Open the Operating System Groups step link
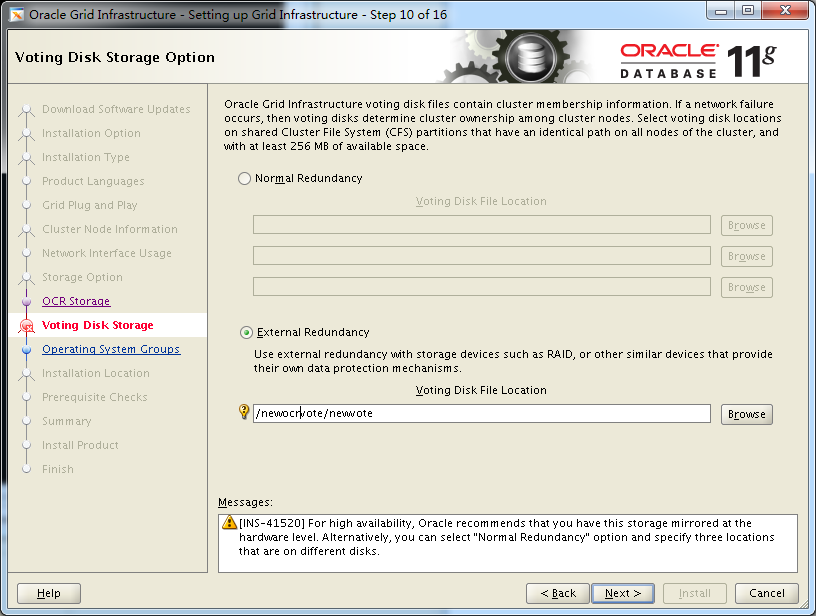816x616 pixels. coord(111,349)
